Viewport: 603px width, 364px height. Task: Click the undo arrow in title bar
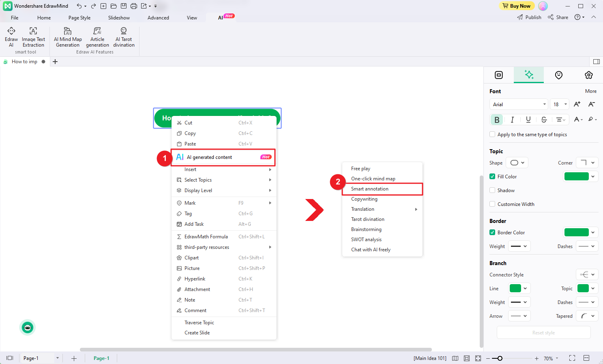click(x=79, y=6)
